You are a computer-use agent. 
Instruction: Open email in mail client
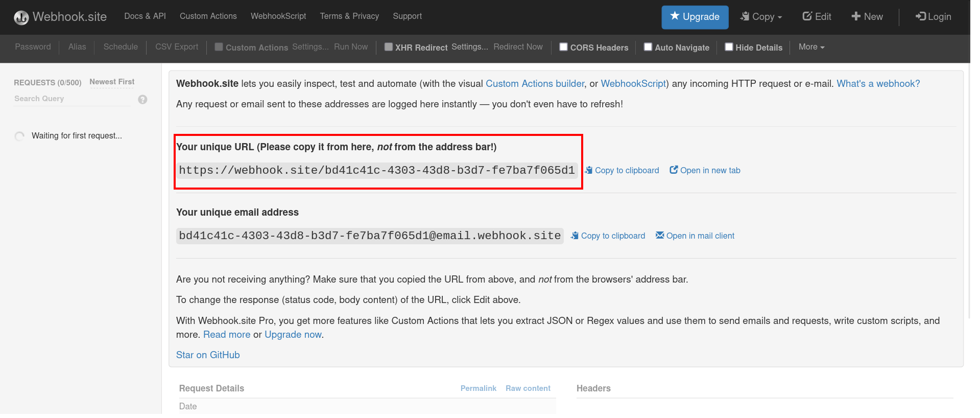click(695, 236)
